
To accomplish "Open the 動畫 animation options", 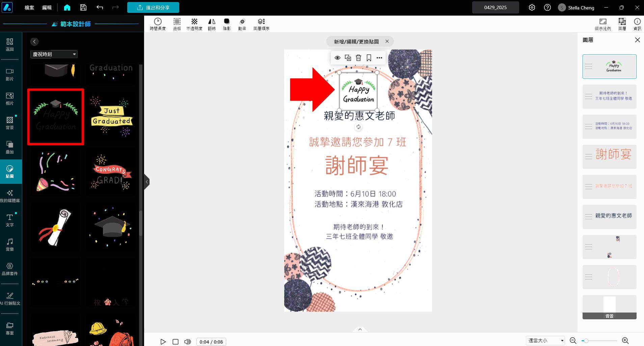I will pyautogui.click(x=242, y=24).
